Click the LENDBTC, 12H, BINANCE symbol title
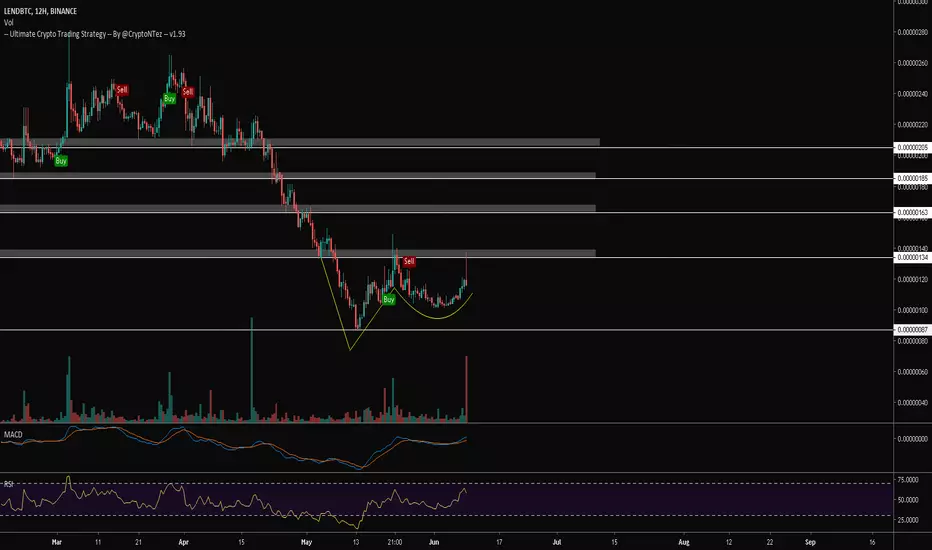 (x=40, y=11)
